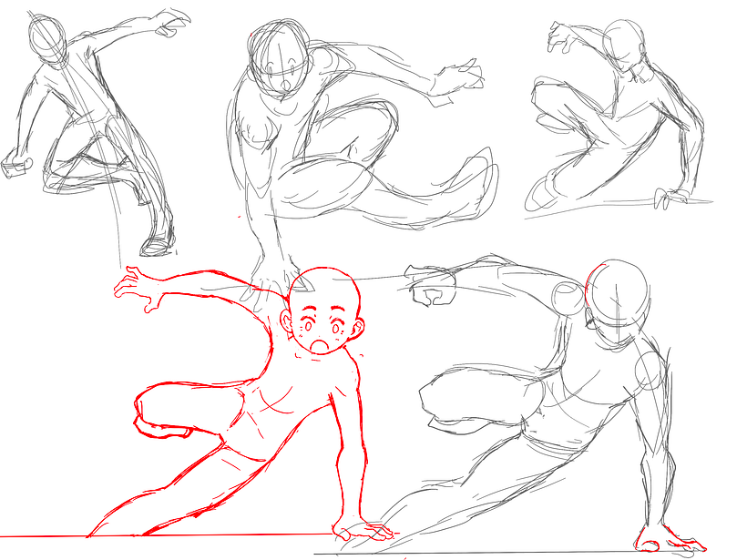Click the top-left sketch figure's head
The height and width of the screenshot is (560, 747).
[x=46, y=39]
